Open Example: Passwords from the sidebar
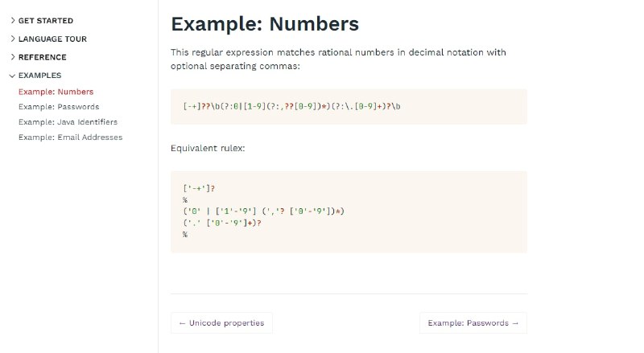 click(x=59, y=106)
